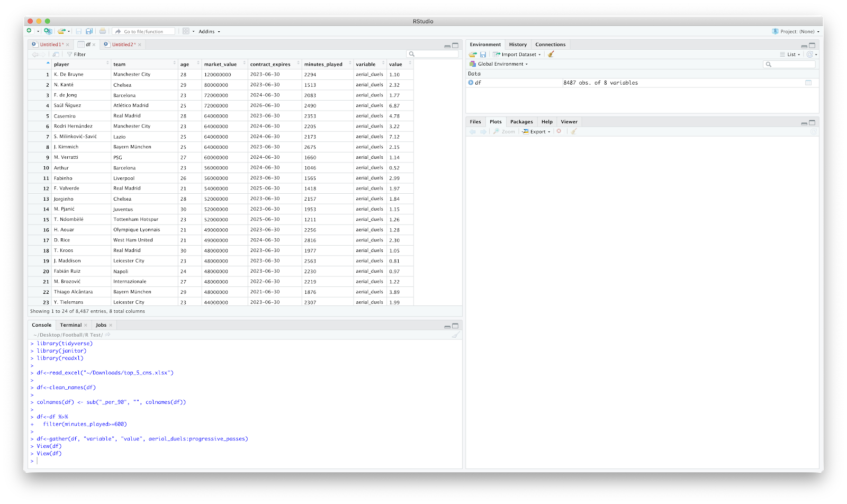The height and width of the screenshot is (504, 847).
Task: Click the Remove current plot red X
Action: (x=559, y=131)
